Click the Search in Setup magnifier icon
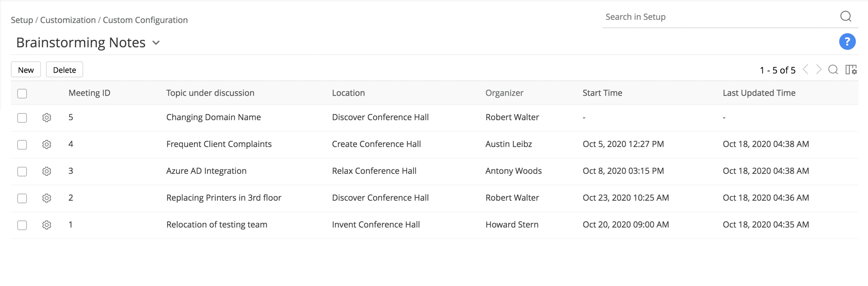 click(845, 16)
